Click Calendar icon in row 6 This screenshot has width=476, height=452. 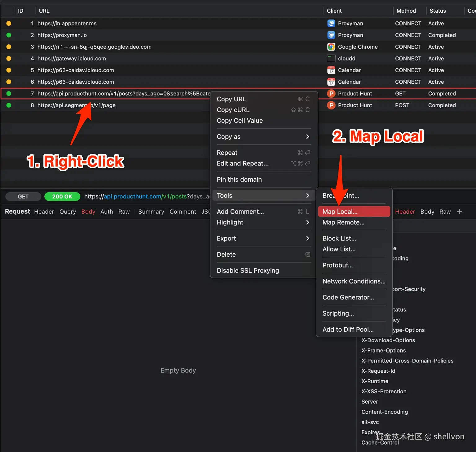[331, 82]
